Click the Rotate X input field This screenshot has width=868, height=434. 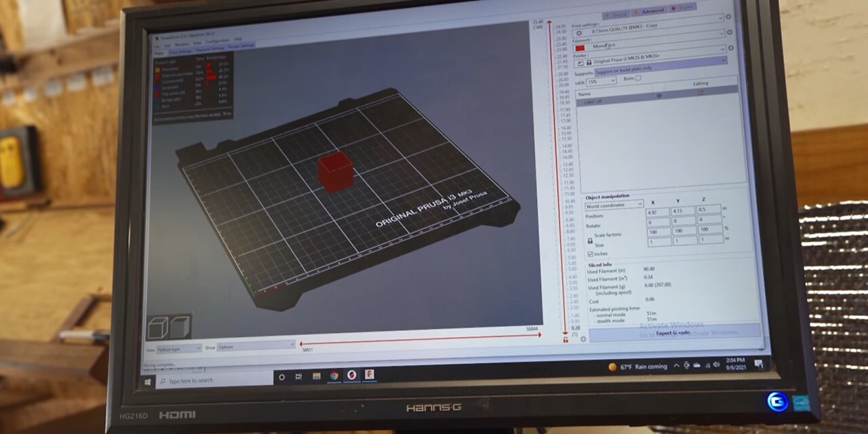[658, 222]
